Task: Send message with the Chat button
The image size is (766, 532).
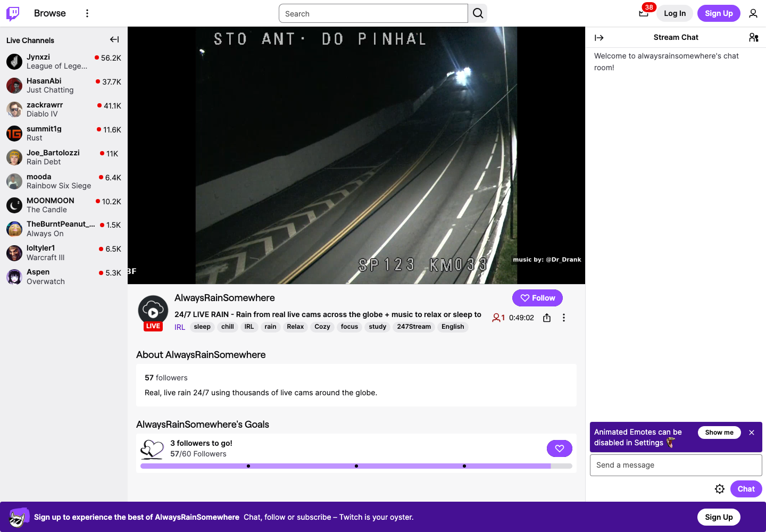Action: 746,489
